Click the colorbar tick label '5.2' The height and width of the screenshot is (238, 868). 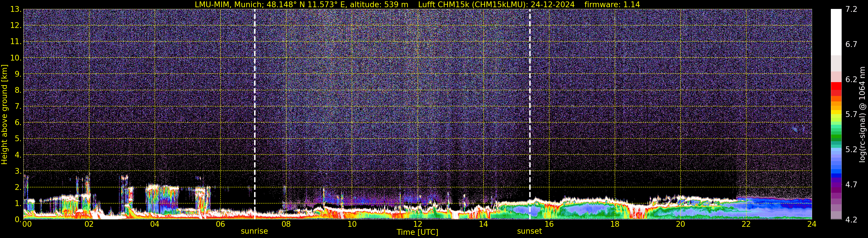pyautogui.click(x=851, y=150)
